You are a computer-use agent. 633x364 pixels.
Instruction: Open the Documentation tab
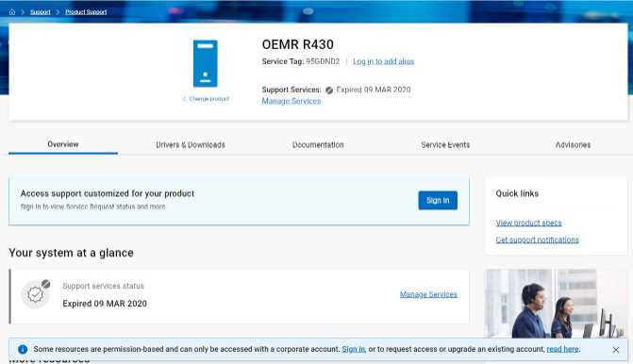(x=318, y=145)
